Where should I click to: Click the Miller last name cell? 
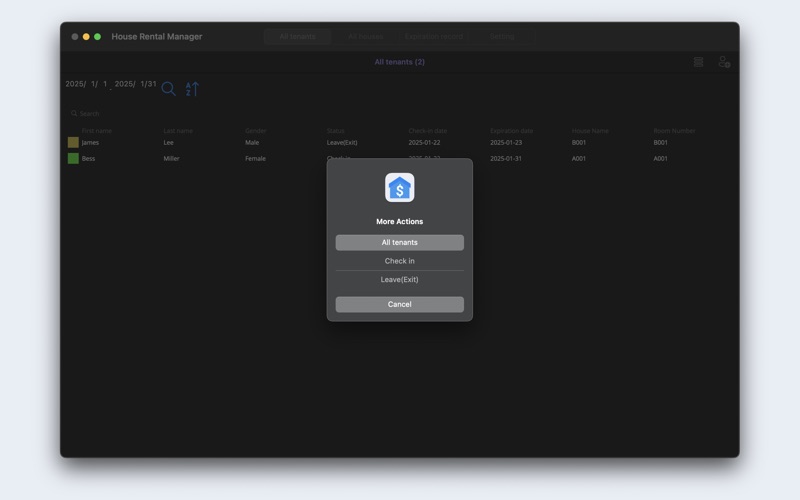pos(171,158)
